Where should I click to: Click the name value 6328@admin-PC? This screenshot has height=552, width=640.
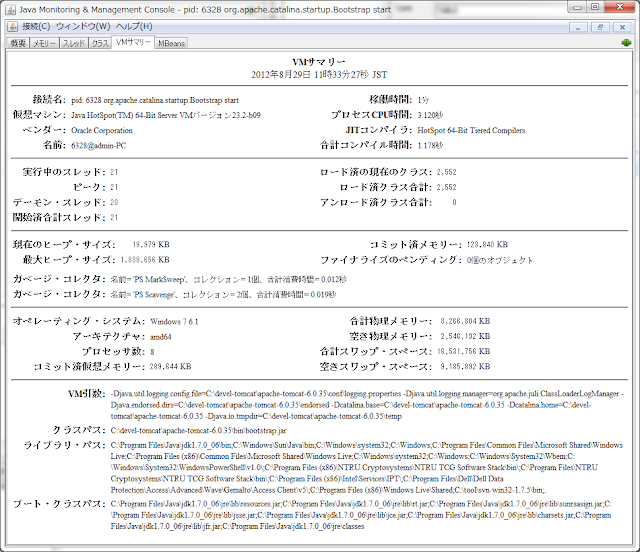(98, 145)
